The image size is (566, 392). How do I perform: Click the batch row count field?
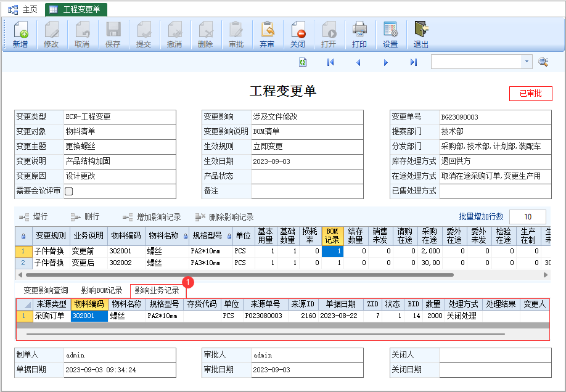pyautogui.click(x=527, y=216)
